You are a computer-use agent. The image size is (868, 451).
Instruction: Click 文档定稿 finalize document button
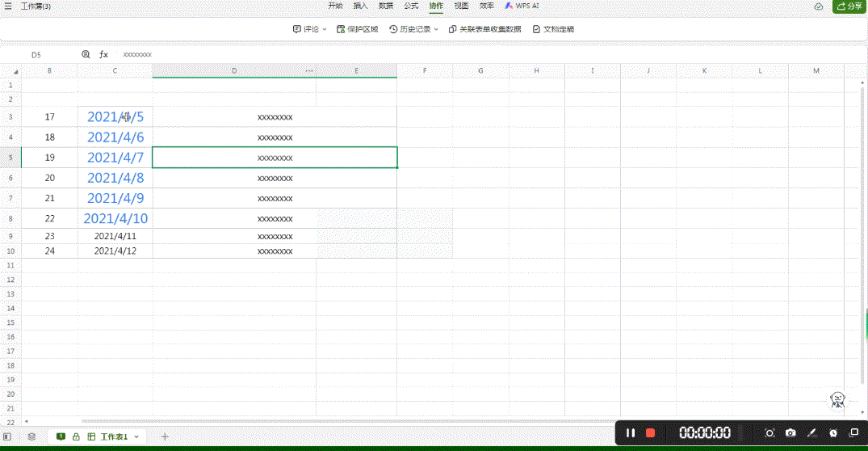click(x=553, y=29)
